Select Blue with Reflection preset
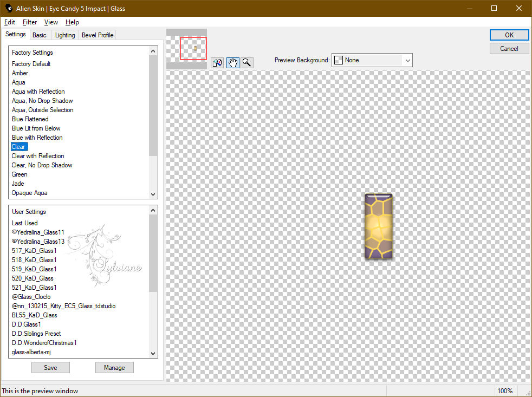Image resolution: width=532 pixels, height=397 pixels. coord(37,138)
